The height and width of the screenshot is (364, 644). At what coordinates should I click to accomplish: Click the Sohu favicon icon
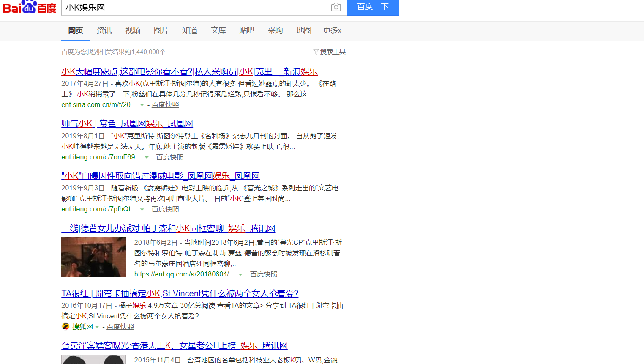pos(65,326)
